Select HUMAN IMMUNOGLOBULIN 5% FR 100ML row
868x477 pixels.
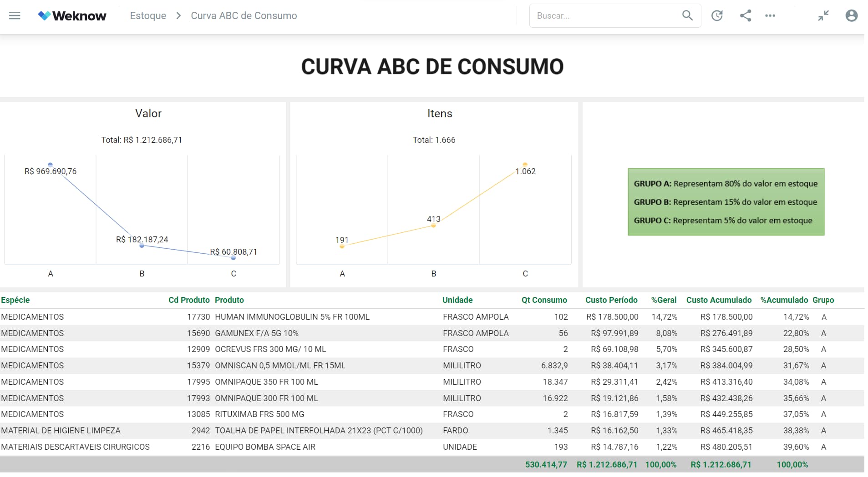click(432, 317)
